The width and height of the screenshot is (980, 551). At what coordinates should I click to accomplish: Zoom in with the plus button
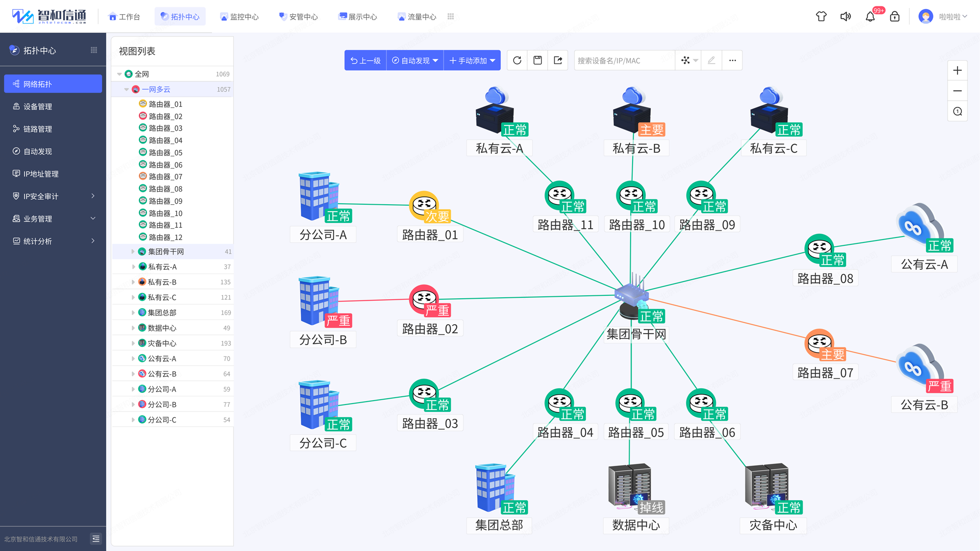click(957, 71)
